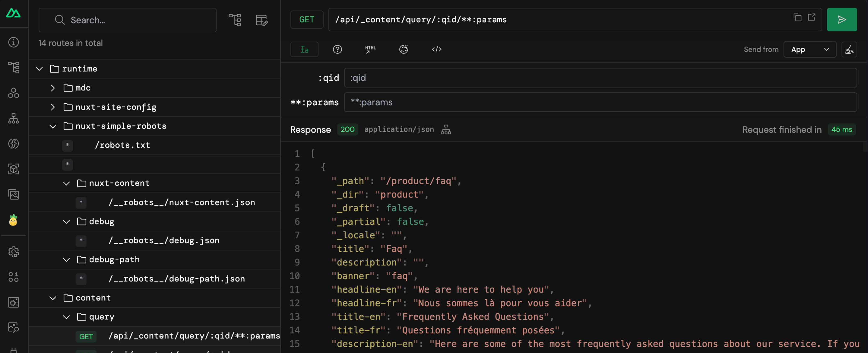Click 'application/json' content type text
Viewport: 868px width, 353px height.
[399, 129]
